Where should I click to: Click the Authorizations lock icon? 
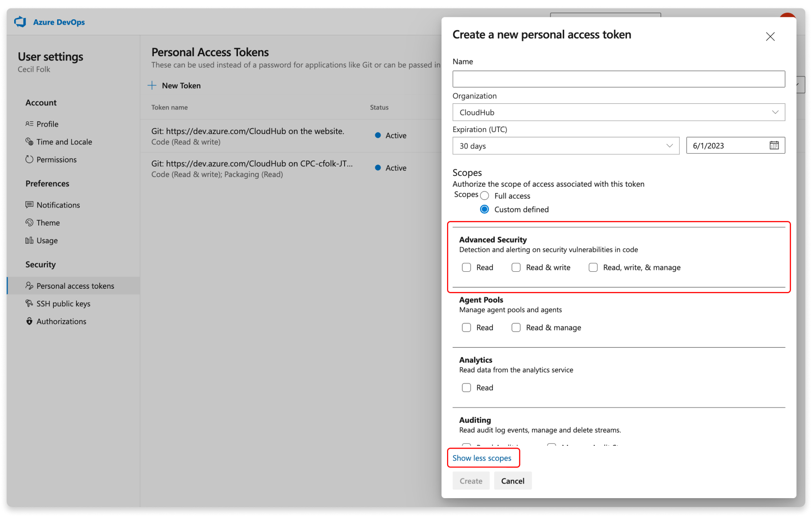[29, 321]
